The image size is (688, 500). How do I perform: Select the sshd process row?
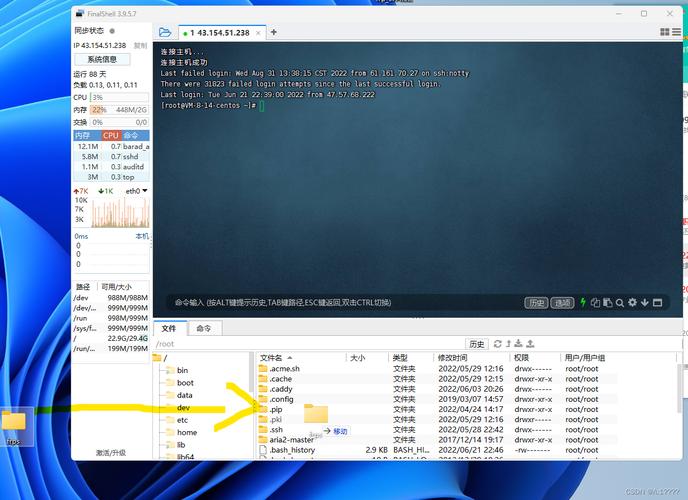click(111, 157)
